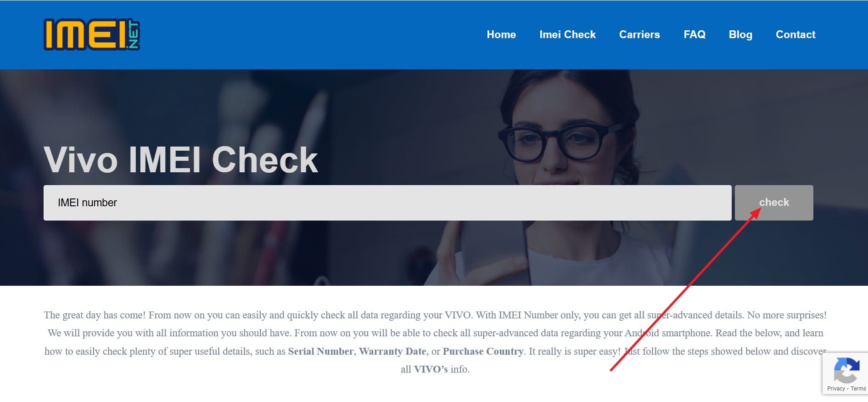Click the Vivo IMEI Check heading
The height and width of the screenshot is (402, 868).
[x=181, y=160]
